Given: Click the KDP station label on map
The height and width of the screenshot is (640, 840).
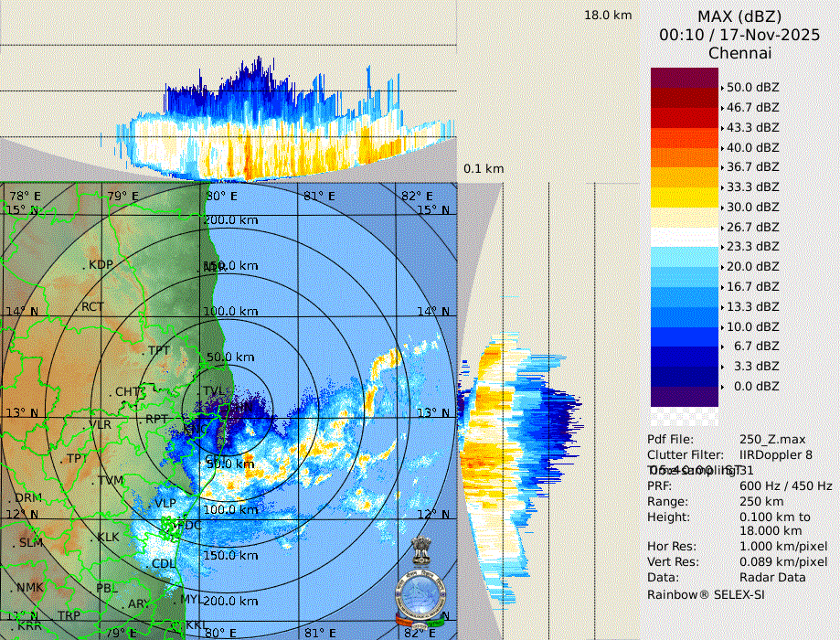Looking at the screenshot, I should click(101, 265).
